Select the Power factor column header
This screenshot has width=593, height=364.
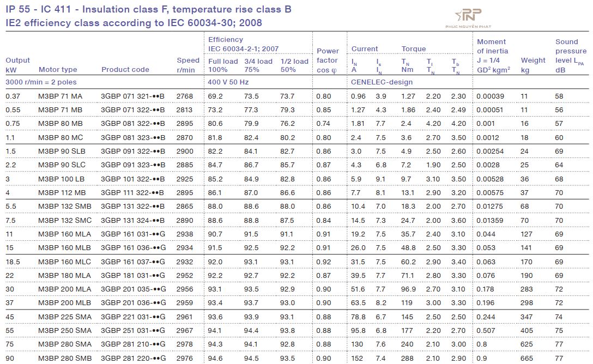[x=328, y=60]
